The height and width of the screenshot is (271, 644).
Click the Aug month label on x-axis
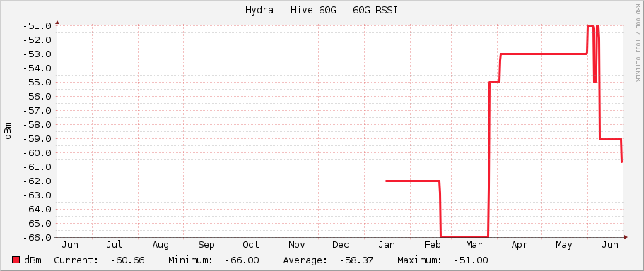160,245
